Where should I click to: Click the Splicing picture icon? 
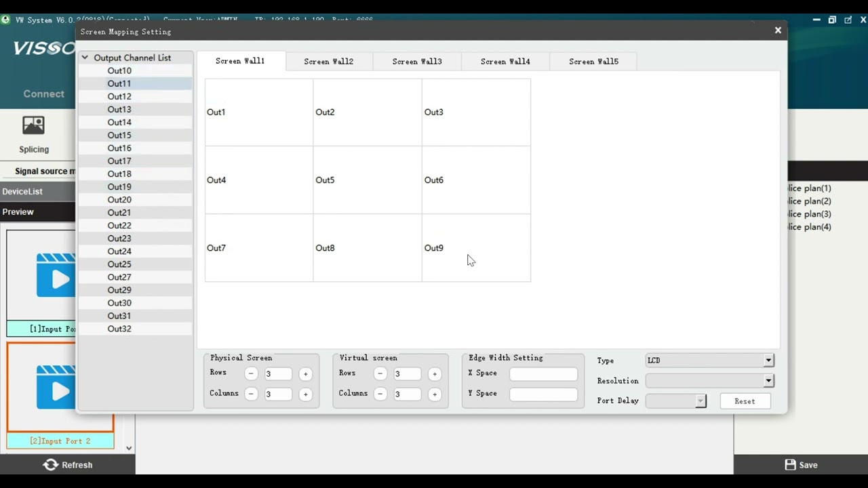coord(33,125)
